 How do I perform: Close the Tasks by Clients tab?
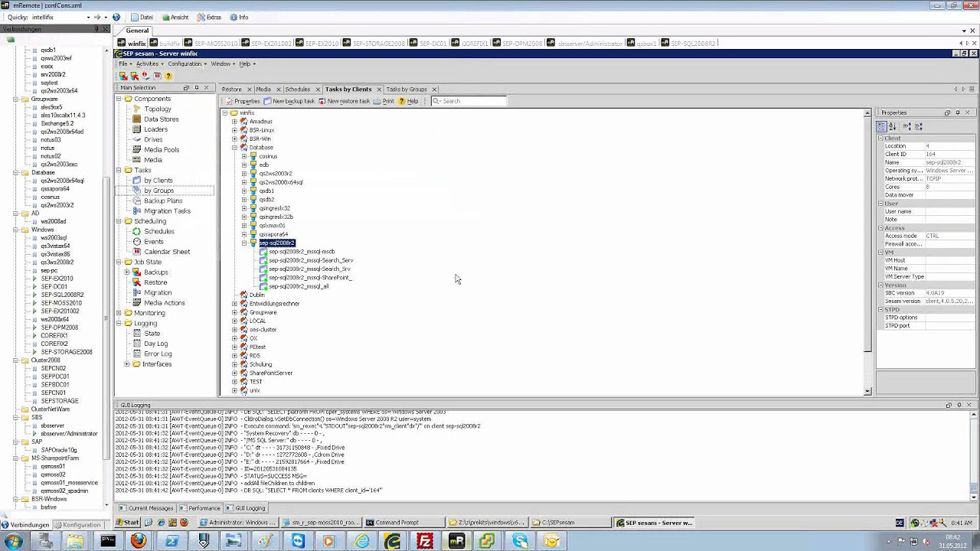[x=377, y=90]
